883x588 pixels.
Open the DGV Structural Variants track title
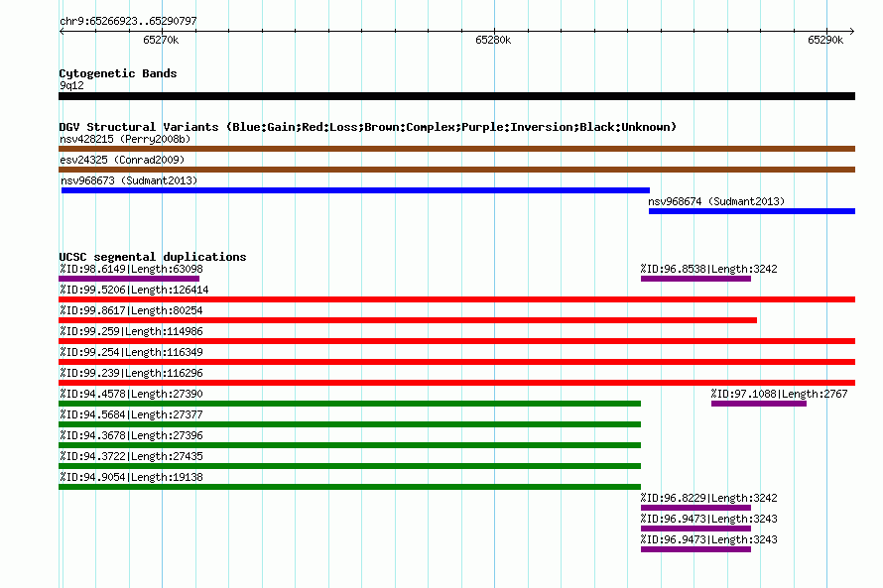coord(368,127)
